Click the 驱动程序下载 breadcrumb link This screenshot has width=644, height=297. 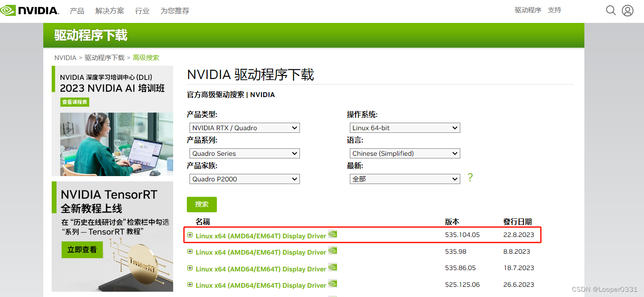coord(105,58)
